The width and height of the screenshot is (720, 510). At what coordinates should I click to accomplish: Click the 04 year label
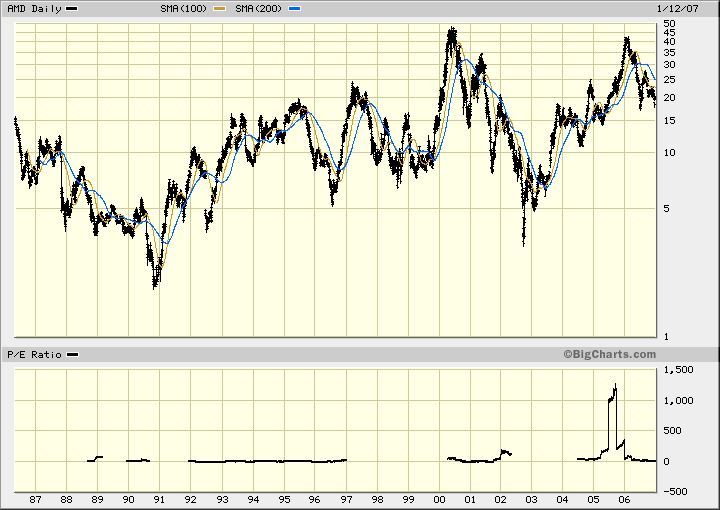pyautogui.click(x=562, y=499)
